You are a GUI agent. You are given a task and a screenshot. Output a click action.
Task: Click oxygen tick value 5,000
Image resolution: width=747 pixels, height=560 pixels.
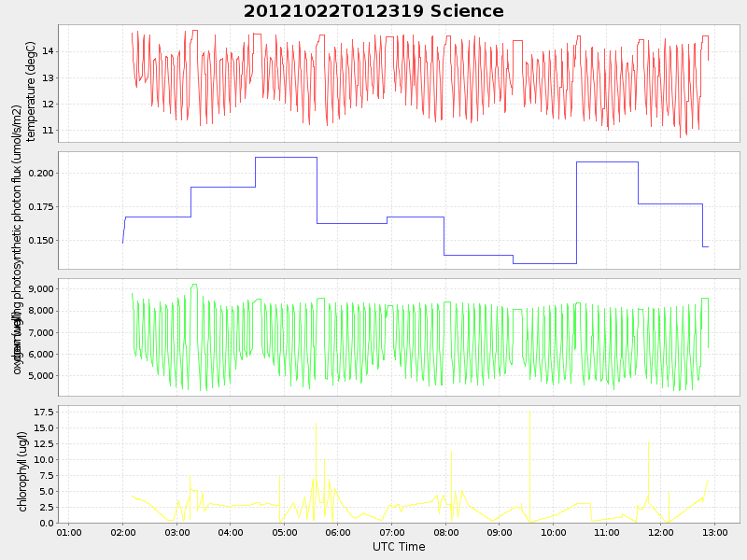[x=42, y=376]
